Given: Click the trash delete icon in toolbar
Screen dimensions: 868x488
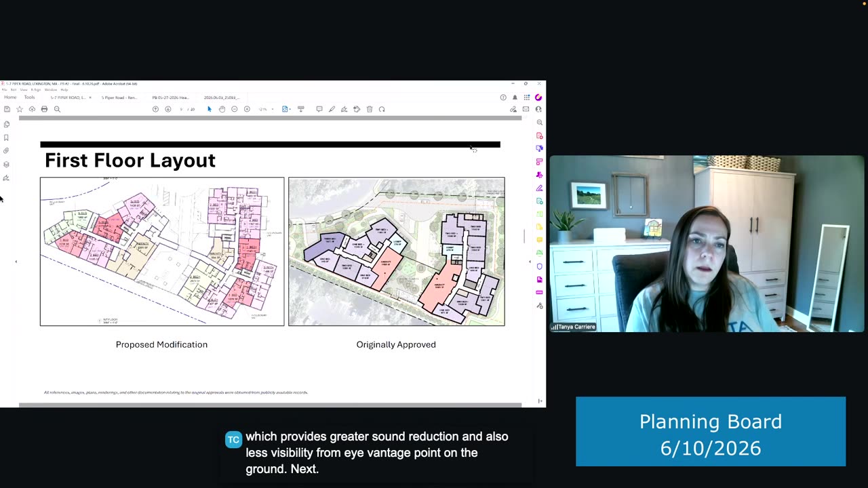Looking at the screenshot, I should pos(370,109).
